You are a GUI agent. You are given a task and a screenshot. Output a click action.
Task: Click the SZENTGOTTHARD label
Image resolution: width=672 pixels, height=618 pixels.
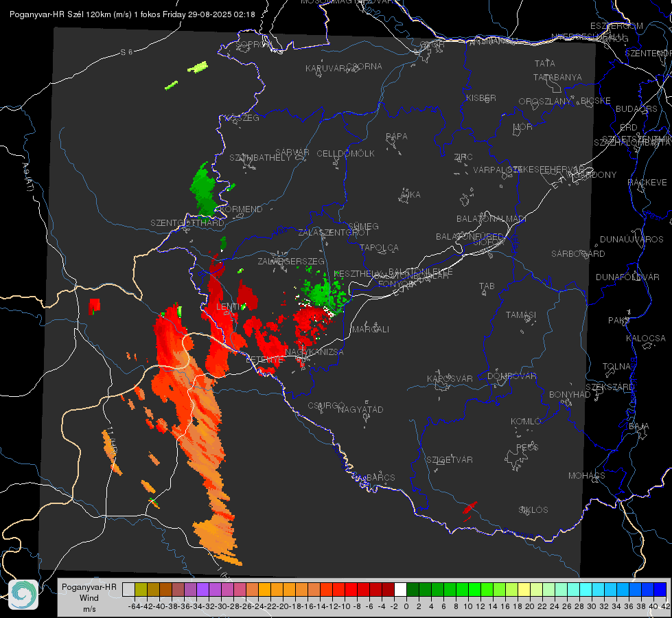[187, 223]
